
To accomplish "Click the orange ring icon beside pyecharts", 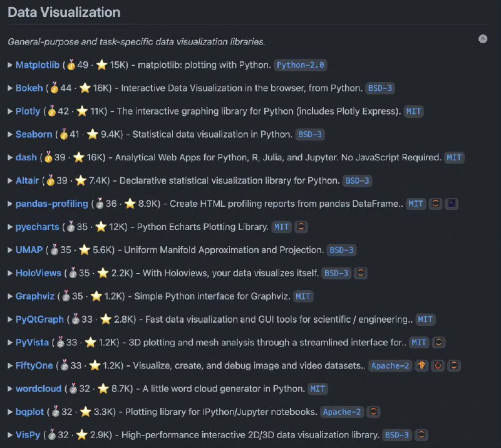I will [x=301, y=227].
